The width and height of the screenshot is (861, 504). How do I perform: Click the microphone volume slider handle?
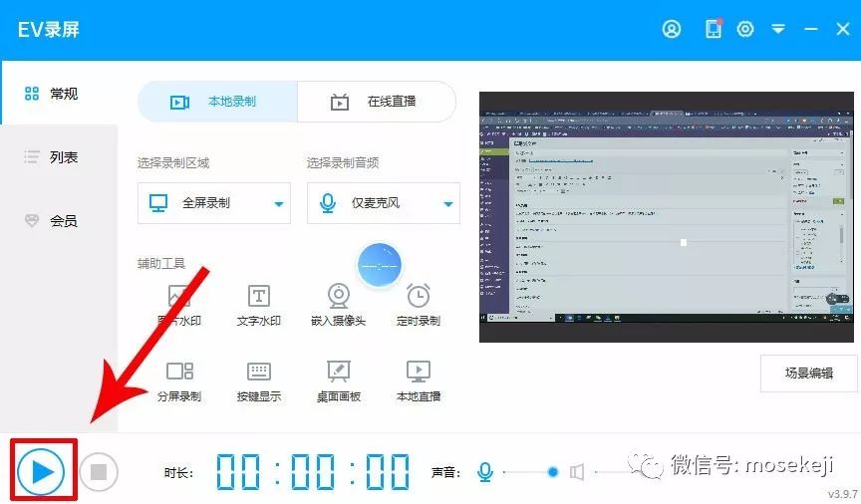point(553,471)
